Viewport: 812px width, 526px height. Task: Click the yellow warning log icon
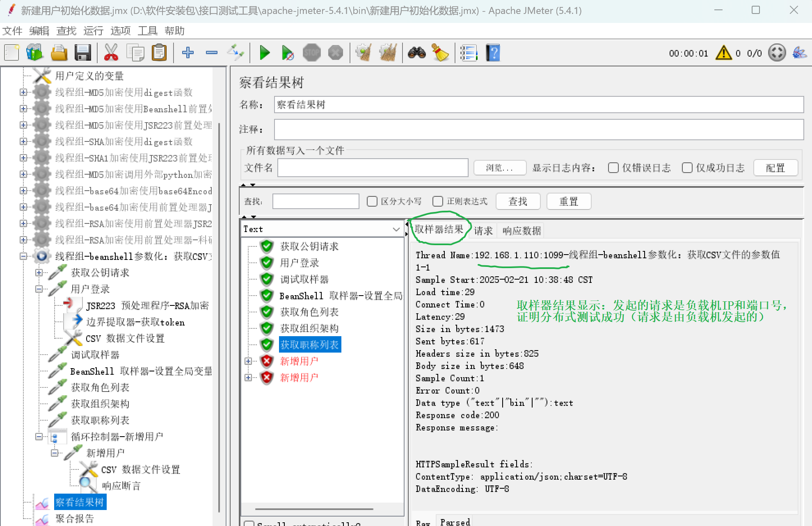(723, 53)
